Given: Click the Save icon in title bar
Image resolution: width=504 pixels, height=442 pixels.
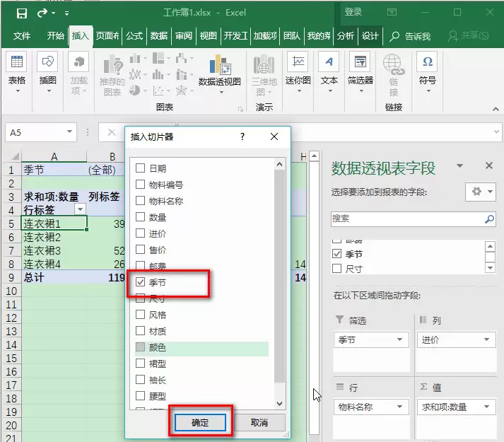Looking at the screenshot, I should point(22,13).
